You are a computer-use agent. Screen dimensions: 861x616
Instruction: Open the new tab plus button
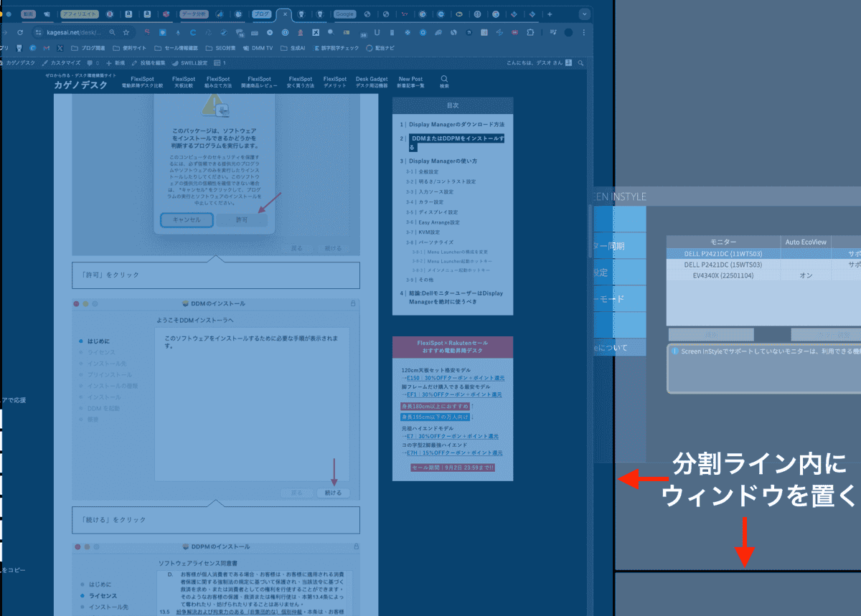pyautogui.click(x=550, y=14)
